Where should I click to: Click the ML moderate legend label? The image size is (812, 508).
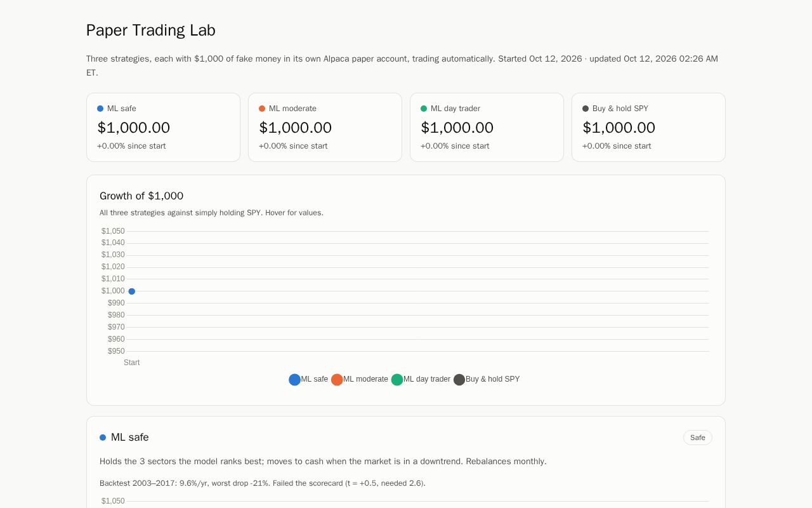(365, 379)
